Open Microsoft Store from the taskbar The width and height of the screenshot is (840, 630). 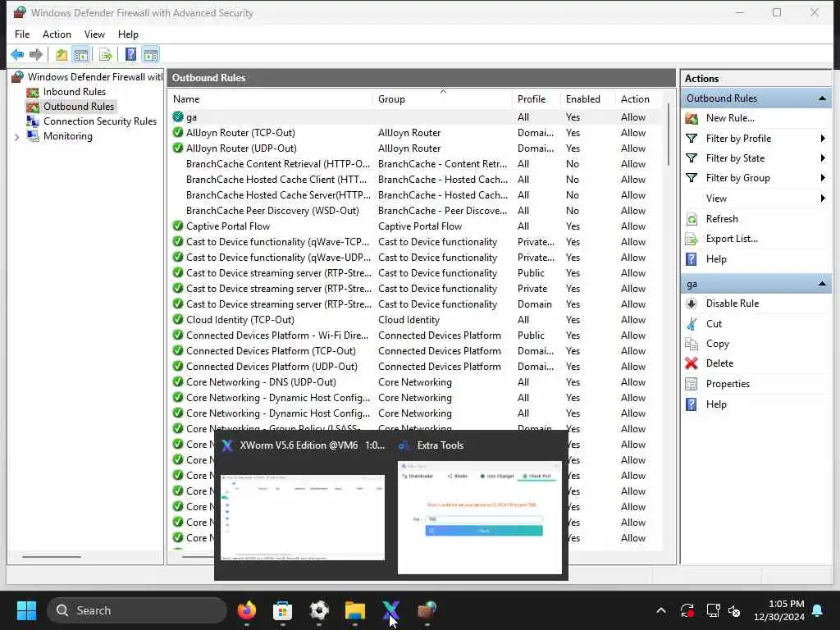click(282, 610)
